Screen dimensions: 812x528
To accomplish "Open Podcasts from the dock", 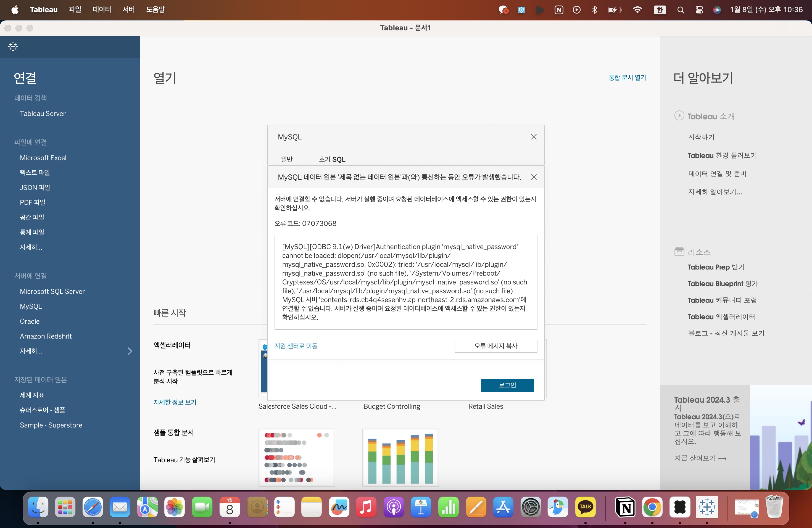I will 393,507.
